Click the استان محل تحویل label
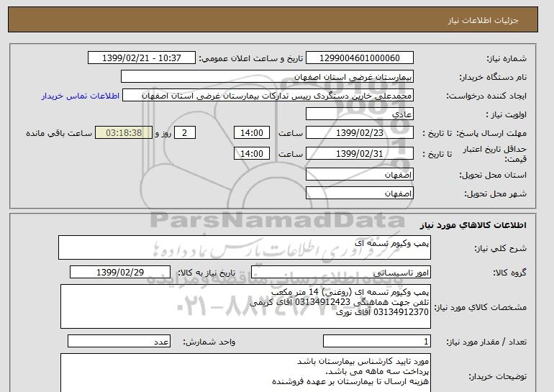The width and height of the screenshot is (554, 392). point(493,175)
